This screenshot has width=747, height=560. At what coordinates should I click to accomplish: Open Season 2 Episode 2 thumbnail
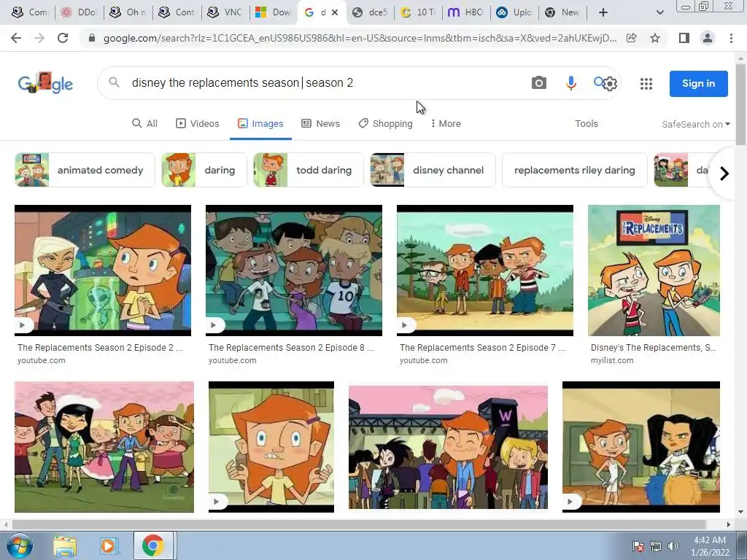103,271
